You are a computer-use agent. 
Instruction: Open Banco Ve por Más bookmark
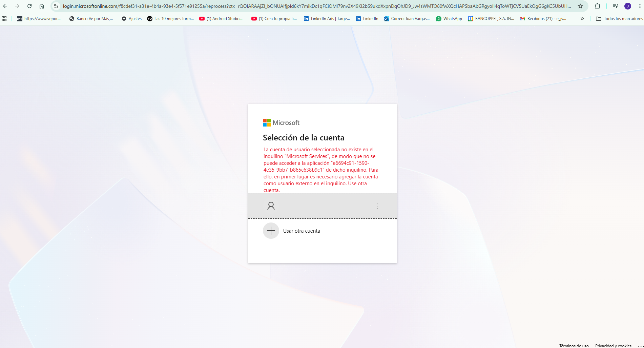click(91, 19)
